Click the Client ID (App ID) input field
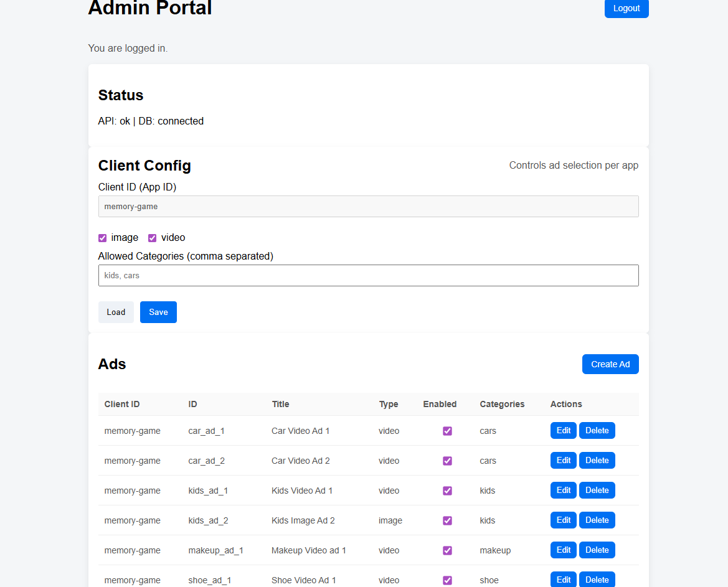The height and width of the screenshot is (587, 728). pos(368,206)
